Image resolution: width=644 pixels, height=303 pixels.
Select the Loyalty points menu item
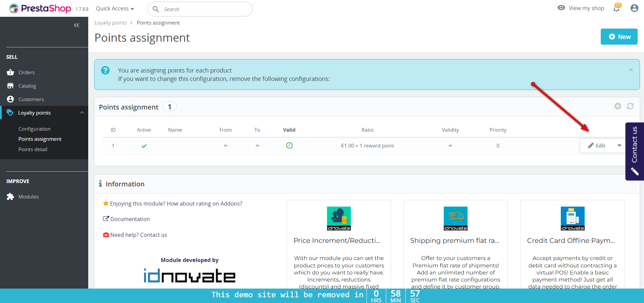pos(34,113)
